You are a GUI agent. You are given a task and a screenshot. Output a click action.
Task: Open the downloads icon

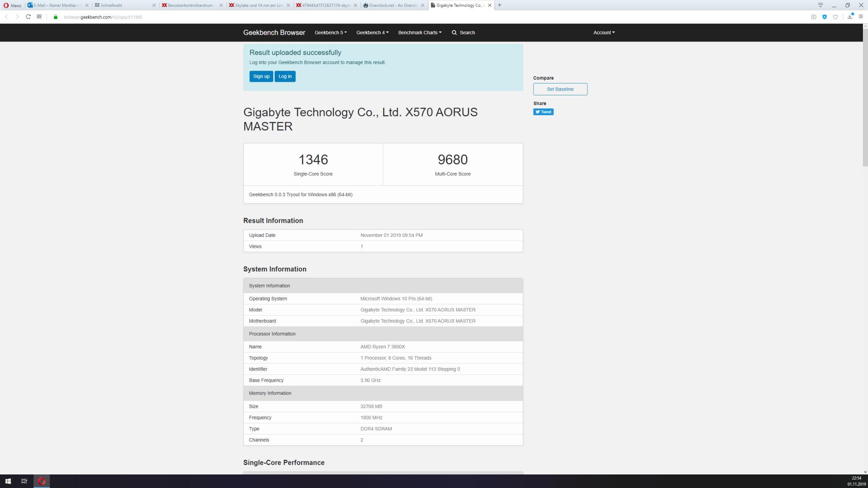tap(850, 17)
